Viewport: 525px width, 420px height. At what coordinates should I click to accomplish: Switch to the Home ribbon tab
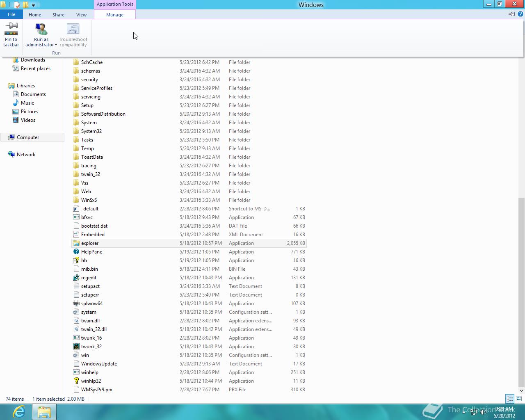[x=35, y=14]
